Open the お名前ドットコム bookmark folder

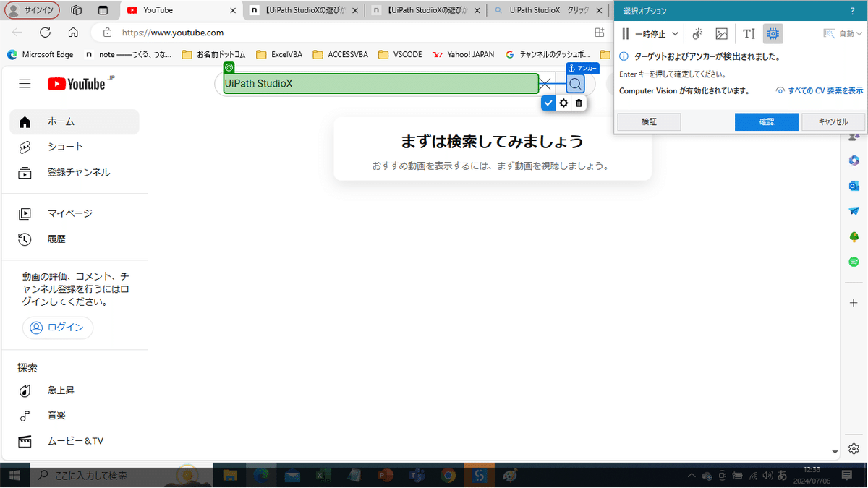(214, 54)
